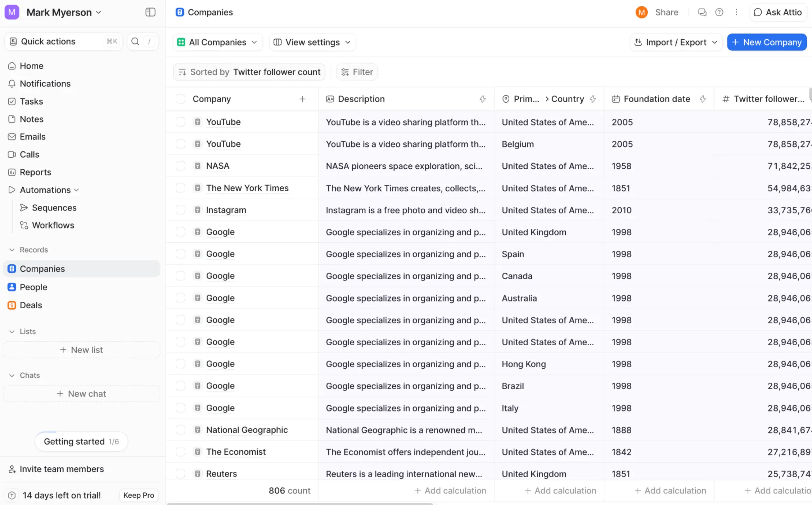Open People records in sidebar
The height and width of the screenshot is (505, 812).
[x=81, y=287]
